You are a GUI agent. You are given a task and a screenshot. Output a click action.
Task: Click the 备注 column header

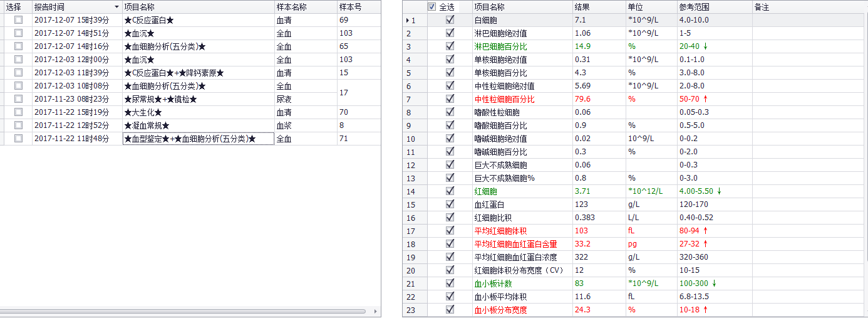[x=808, y=7]
